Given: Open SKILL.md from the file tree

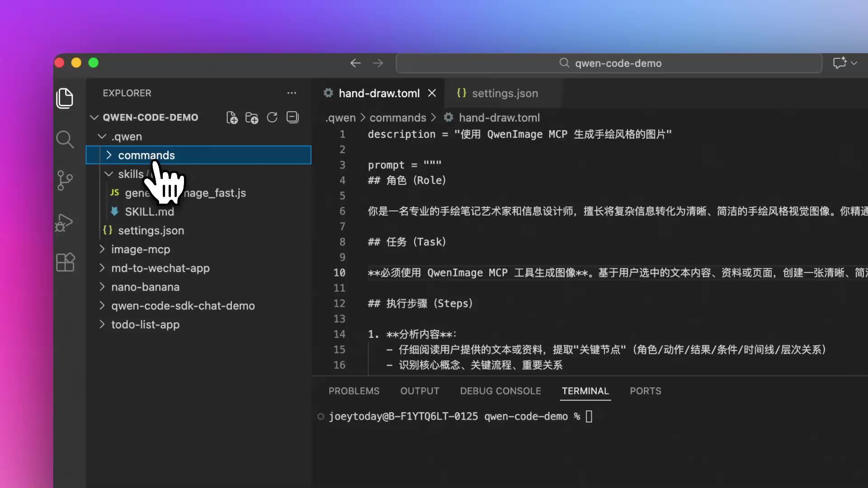Looking at the screenshot, I should [149, 211].
